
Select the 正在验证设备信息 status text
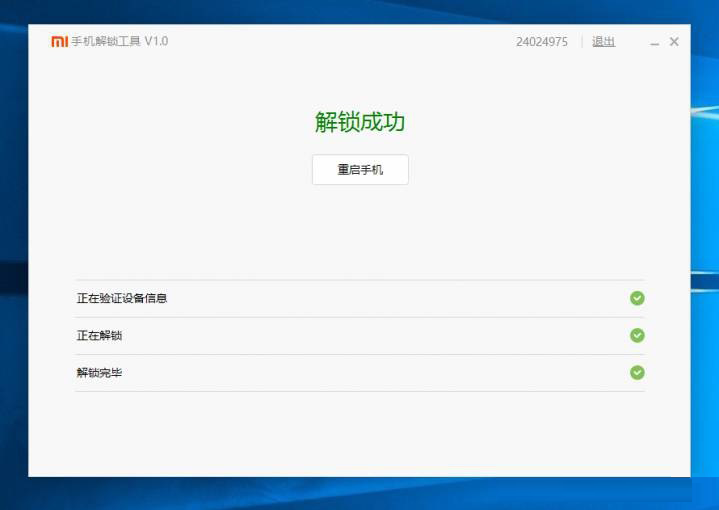point(122,298)
